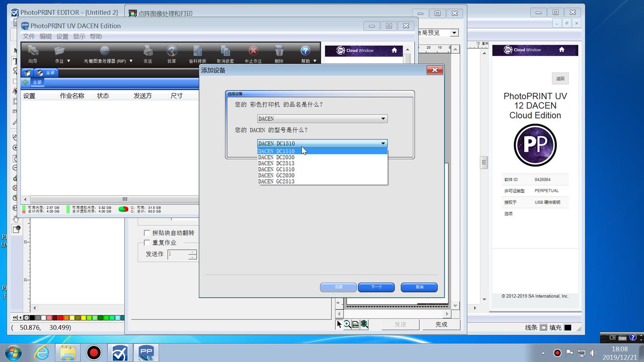Click the volume speaker tray icon
The height and width of the screenshot is (362, 644).
(593, 353)
